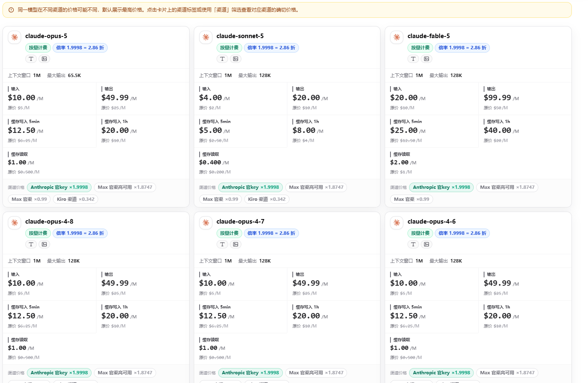Click the claude-opus-4-6 model logo icon

(397, 223)
